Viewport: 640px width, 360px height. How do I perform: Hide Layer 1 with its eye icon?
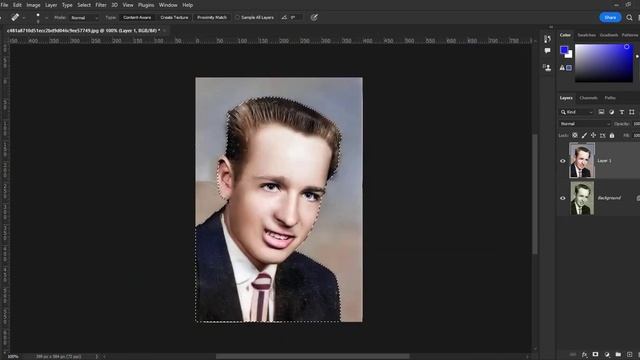(563, 161)
